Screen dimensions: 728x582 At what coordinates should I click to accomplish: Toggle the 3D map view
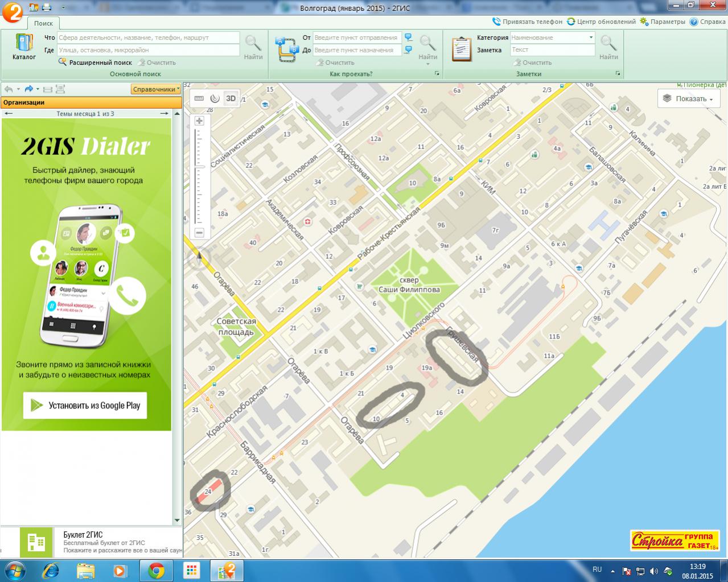[x=231, y=98]
